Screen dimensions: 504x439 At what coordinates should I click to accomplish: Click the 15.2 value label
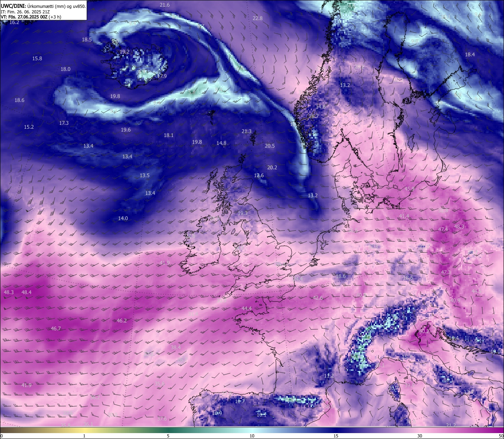[x=29, y=127]
